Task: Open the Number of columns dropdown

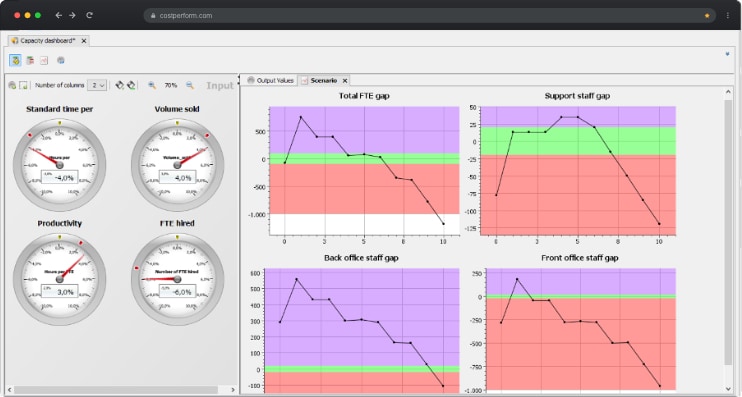Action: [98, 85]
